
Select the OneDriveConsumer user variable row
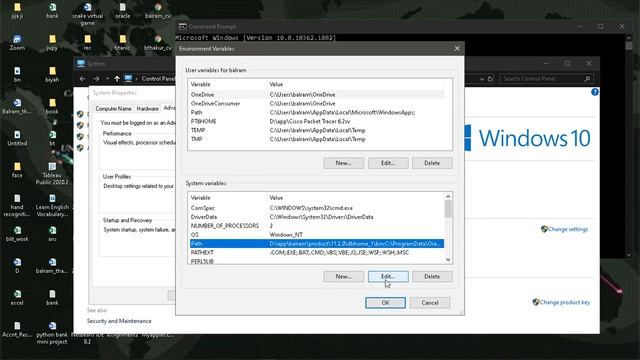317,103
